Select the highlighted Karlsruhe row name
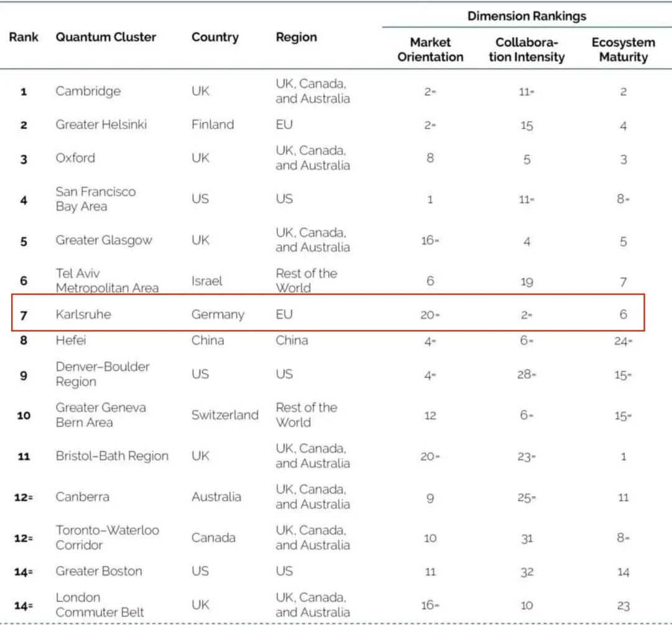The image size is (672, 625). (x=83, y=314)
